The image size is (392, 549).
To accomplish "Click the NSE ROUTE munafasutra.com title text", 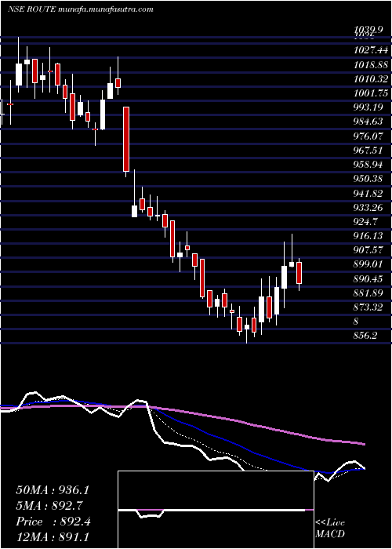I will pyautogui.click(x=80, y=9).
